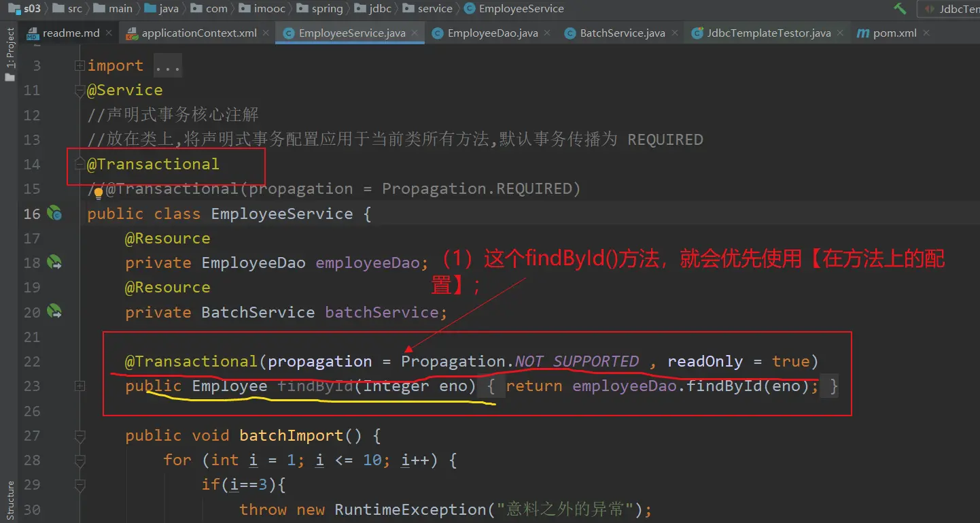
Task: Click the folded import ellipsis placeholder
Action: [168, 66]
